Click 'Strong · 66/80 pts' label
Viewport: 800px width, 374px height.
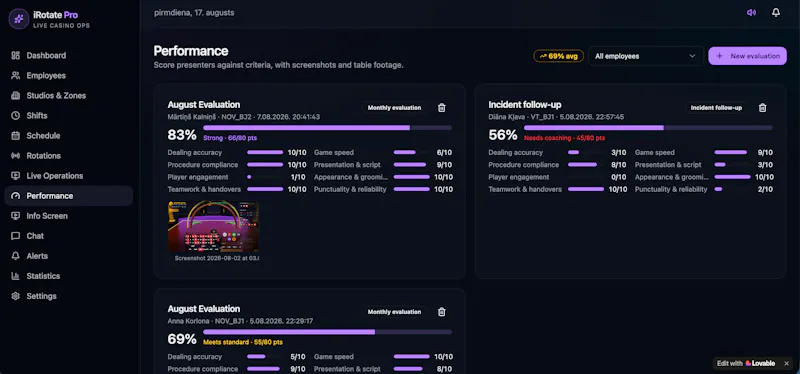click(229, 138)
